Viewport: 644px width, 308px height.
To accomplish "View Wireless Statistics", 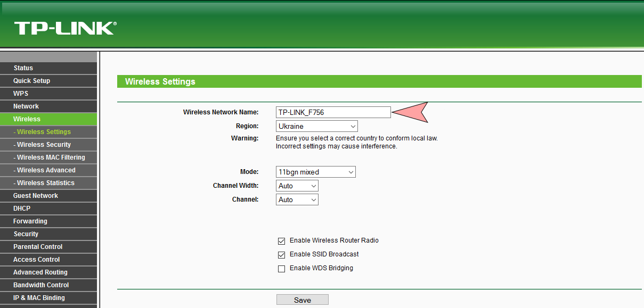I will [45, 182].
